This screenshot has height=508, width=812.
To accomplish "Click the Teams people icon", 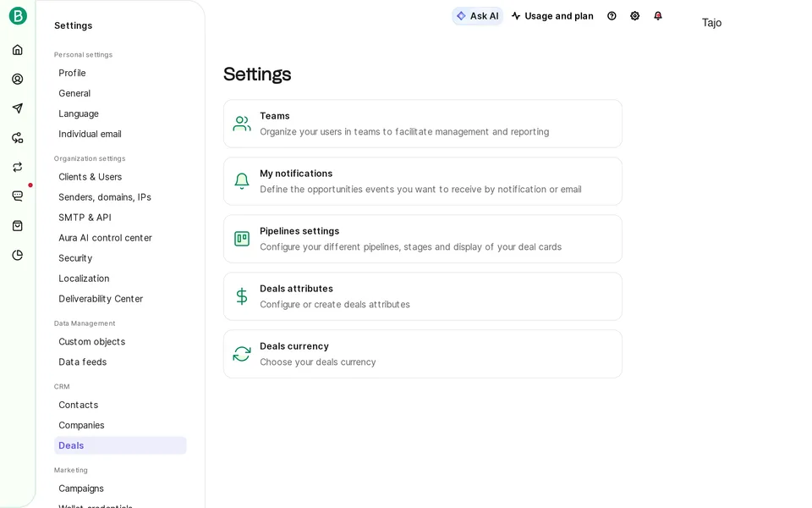I will [242, 124].
